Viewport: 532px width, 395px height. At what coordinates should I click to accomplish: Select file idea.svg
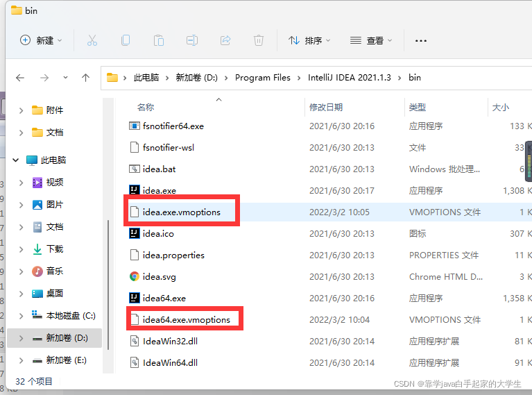coord(159,277)
